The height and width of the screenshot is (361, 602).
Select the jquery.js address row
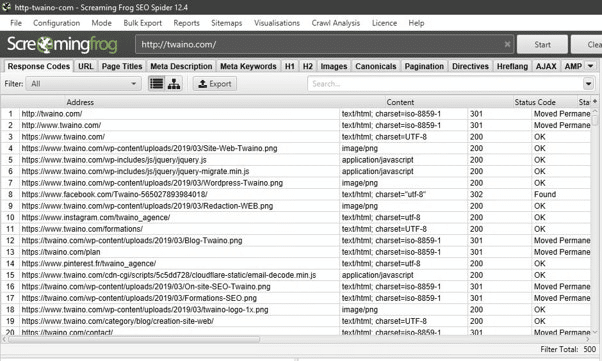(296, 160)
